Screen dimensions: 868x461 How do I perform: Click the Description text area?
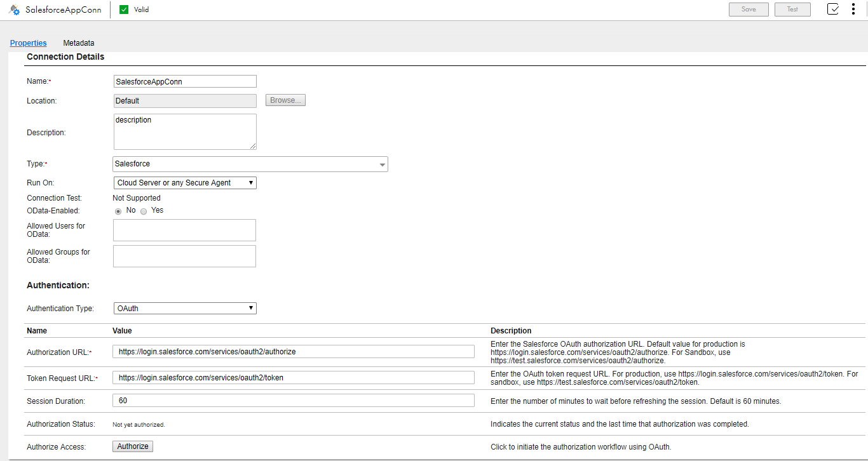[x=185, y=132]
